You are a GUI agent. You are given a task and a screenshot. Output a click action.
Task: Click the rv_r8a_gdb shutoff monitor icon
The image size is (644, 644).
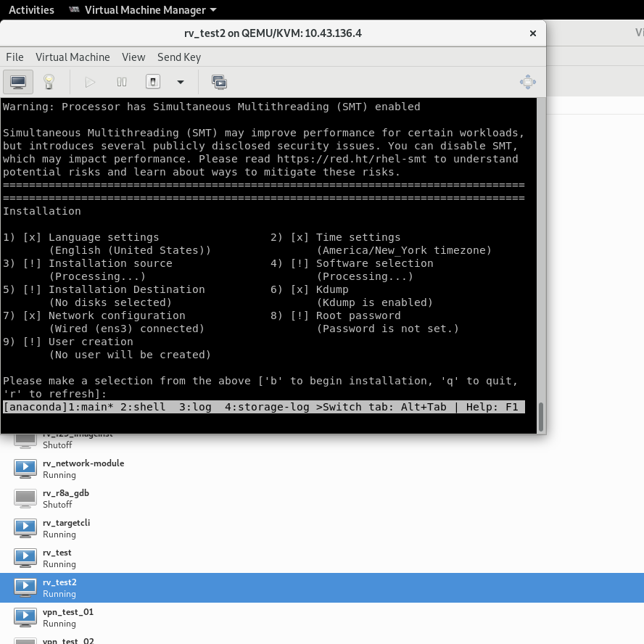(x=25, y=498)
